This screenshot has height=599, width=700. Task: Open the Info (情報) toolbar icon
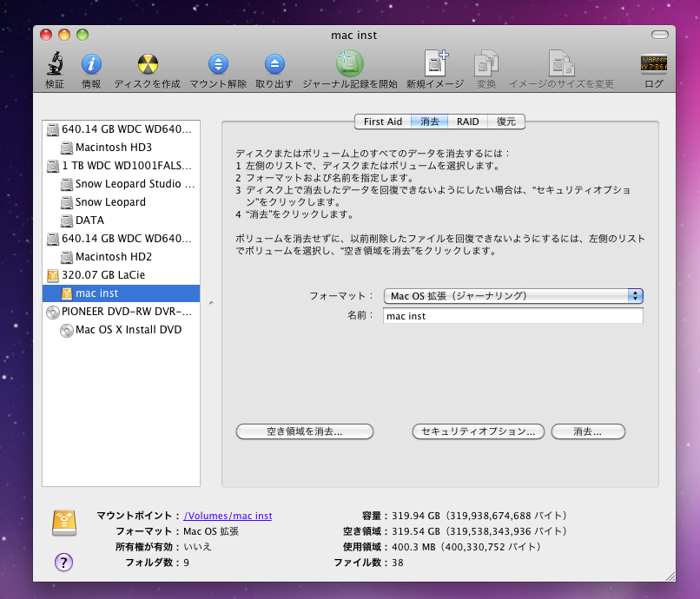pos(91,64)
